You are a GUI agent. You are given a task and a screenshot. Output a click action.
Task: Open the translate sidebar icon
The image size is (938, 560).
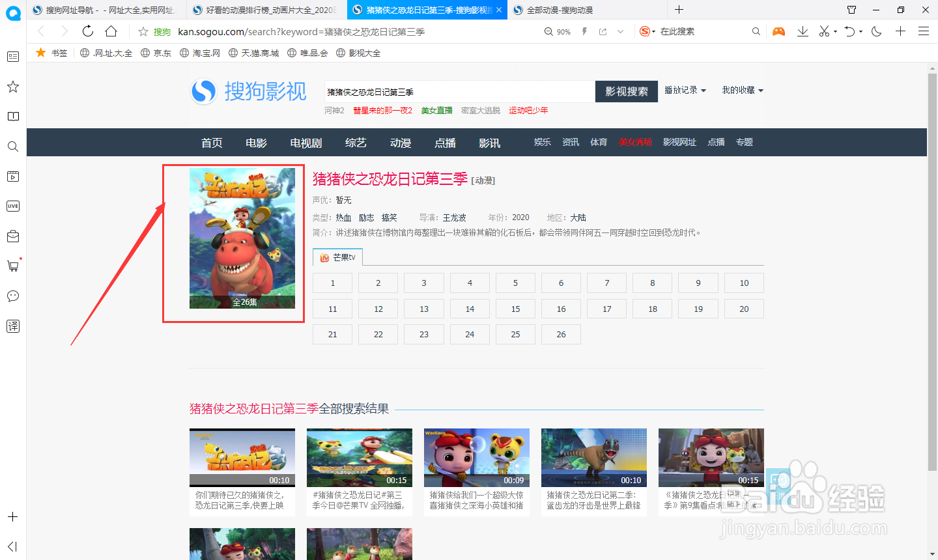tap(13, 326)
